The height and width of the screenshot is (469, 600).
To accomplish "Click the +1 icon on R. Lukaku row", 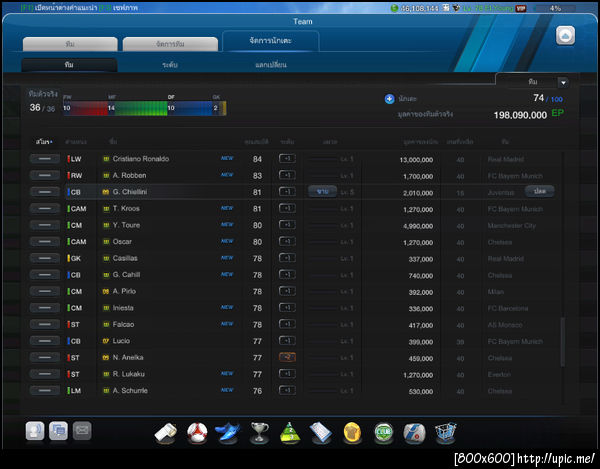I will (287, 374).
